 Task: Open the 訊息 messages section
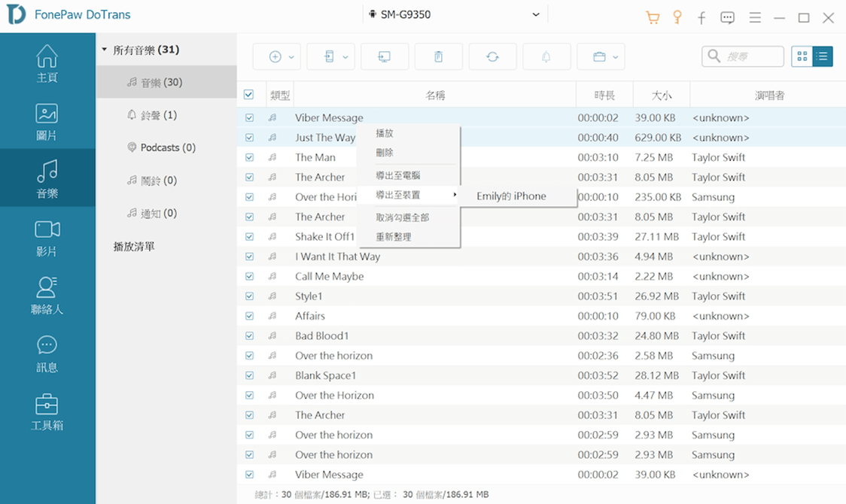coord(47,354)
